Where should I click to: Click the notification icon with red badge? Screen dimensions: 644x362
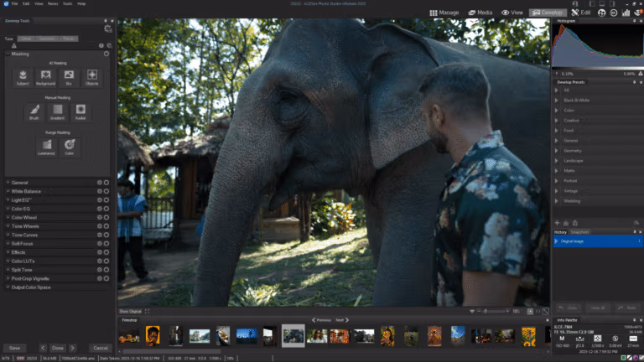coord(639,13)
